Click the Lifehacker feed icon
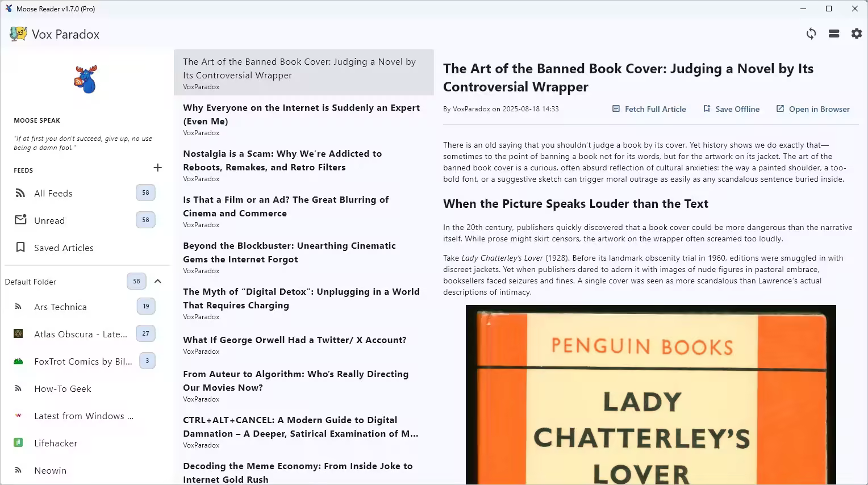Image resolution: width=868 pixels, height=485 pixels. [18, 443]
